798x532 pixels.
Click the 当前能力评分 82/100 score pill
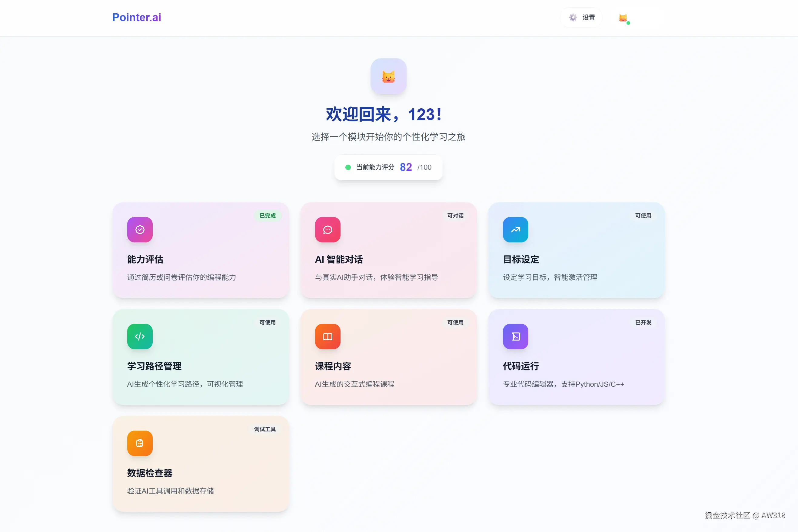(x=388, y=167)
